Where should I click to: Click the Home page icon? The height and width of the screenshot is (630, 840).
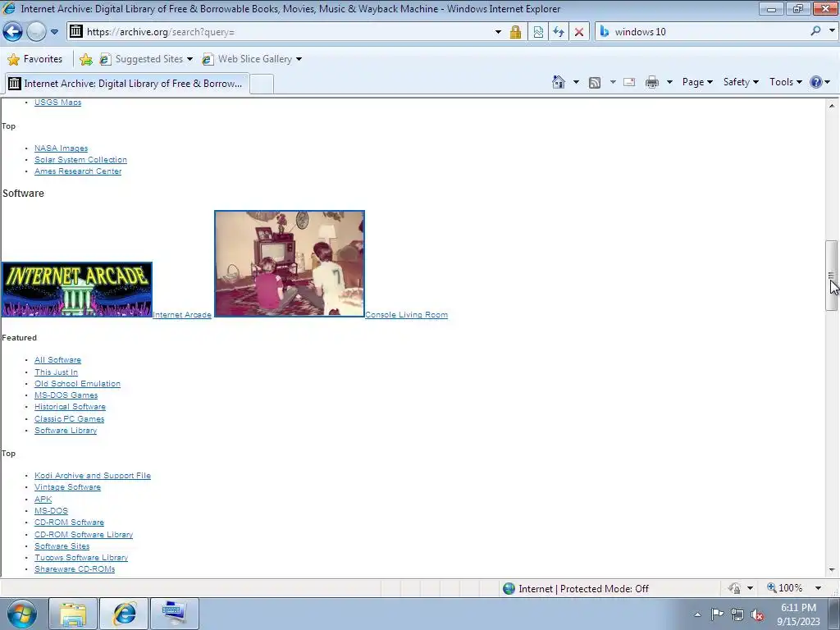[x=559, y=82]
